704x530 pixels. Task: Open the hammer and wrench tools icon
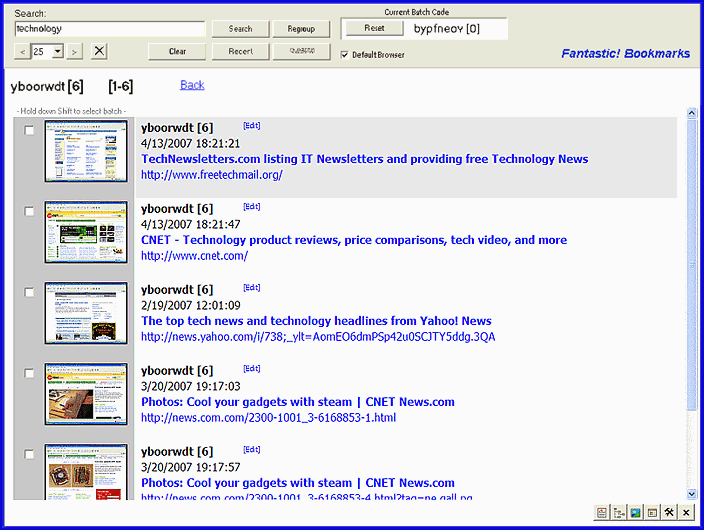[669, 513]
